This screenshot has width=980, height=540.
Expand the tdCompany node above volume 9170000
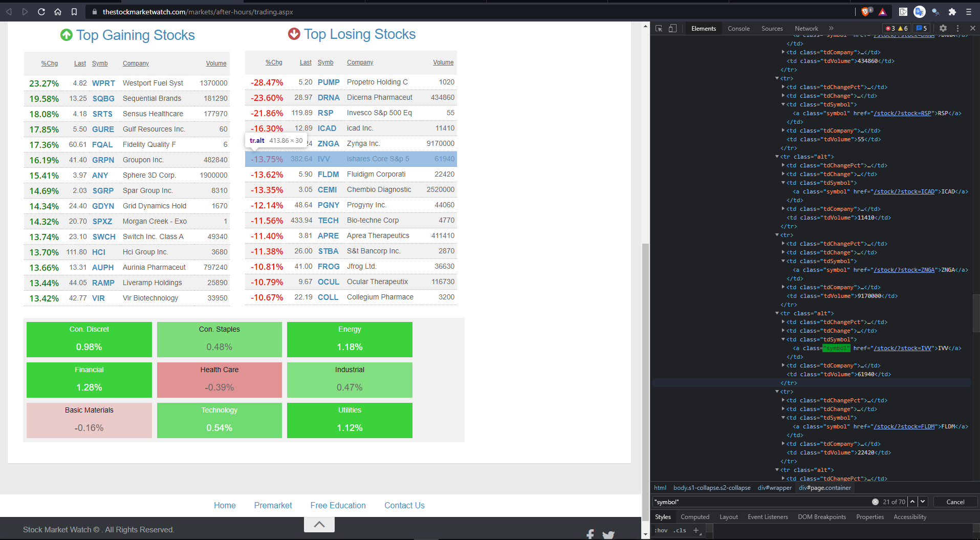click(783, 287)
